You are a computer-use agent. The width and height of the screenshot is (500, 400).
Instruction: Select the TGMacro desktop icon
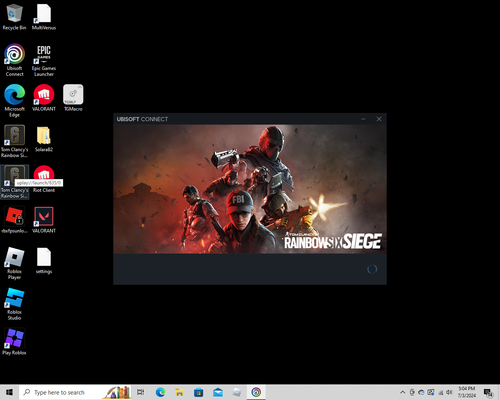click(73, 98)
